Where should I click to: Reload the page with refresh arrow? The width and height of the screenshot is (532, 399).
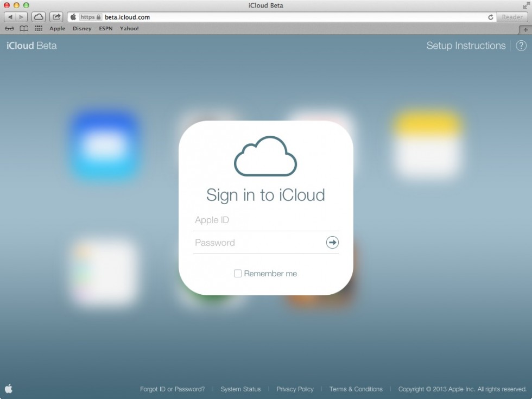point(491,17)
